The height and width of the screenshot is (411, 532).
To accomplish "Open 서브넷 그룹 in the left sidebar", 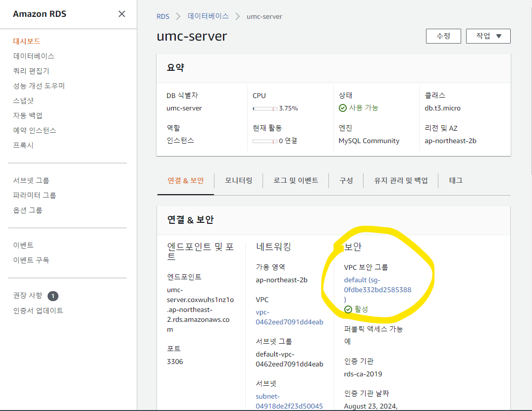I will (31, 180).
